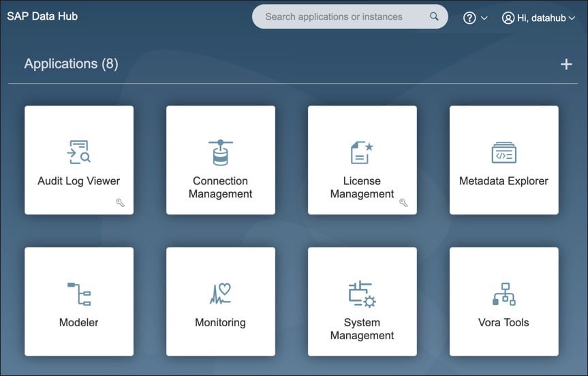Select the Monitoring tile label
Viewport: 588px width, 376px height.
coord(221,323)
